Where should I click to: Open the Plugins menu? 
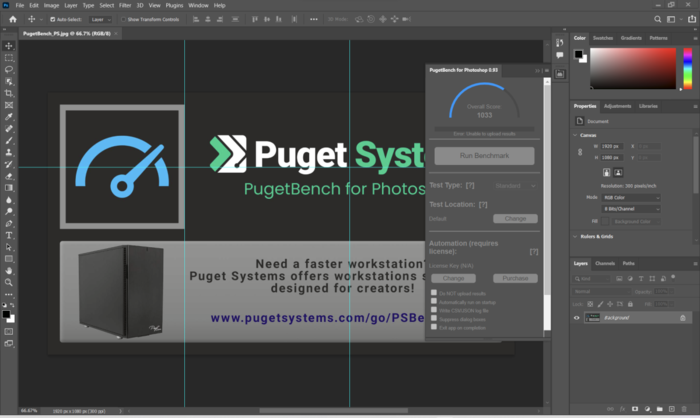point(174,5)
